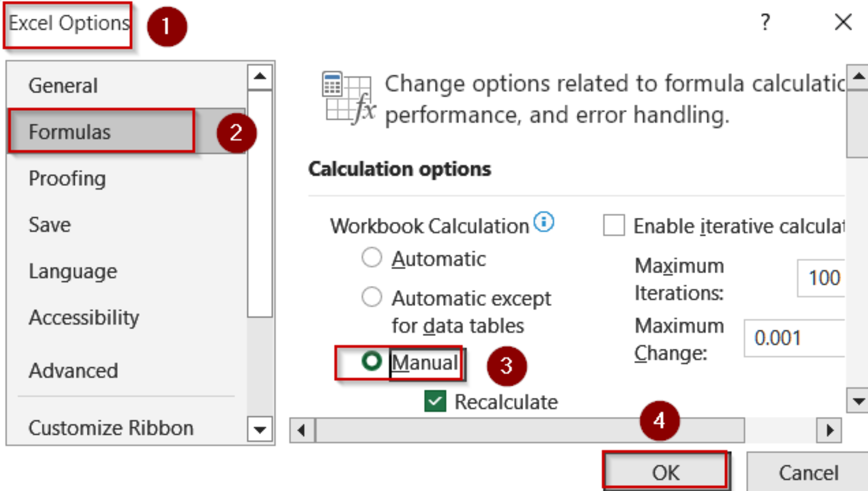Select the Proofing category
The height and width of the screenshot is (491, 868).
coord(67,179)
